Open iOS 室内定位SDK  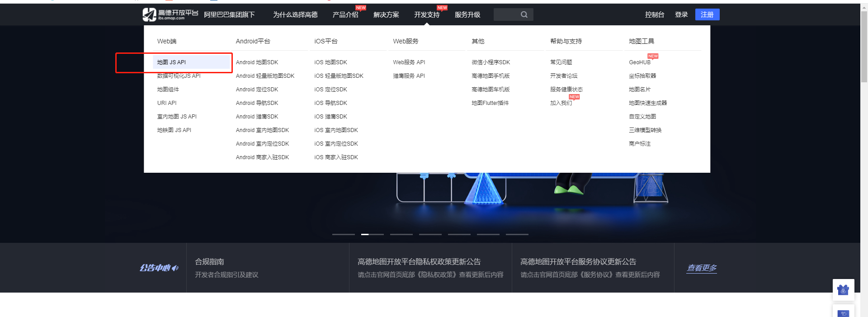pos(336,144)
